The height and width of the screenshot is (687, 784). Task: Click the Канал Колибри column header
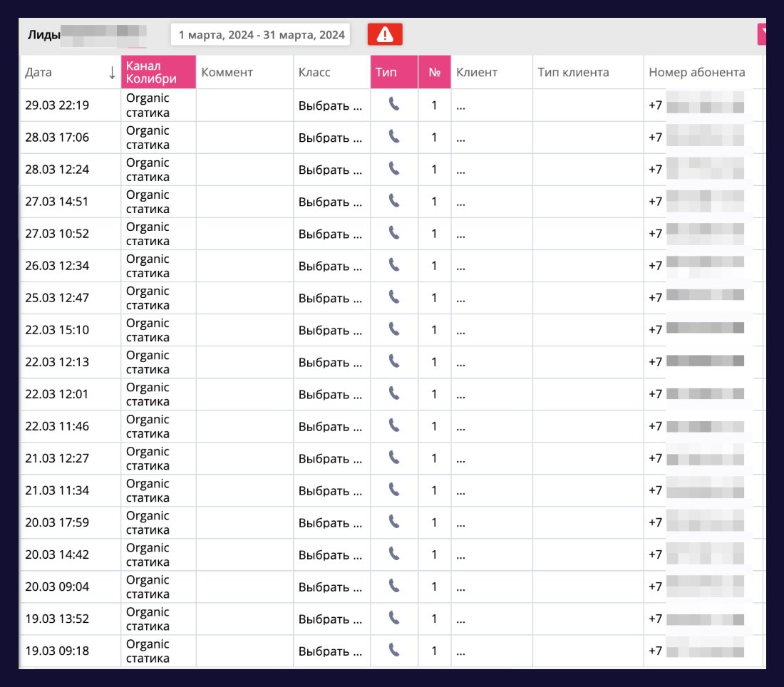[x=158, y=72]
